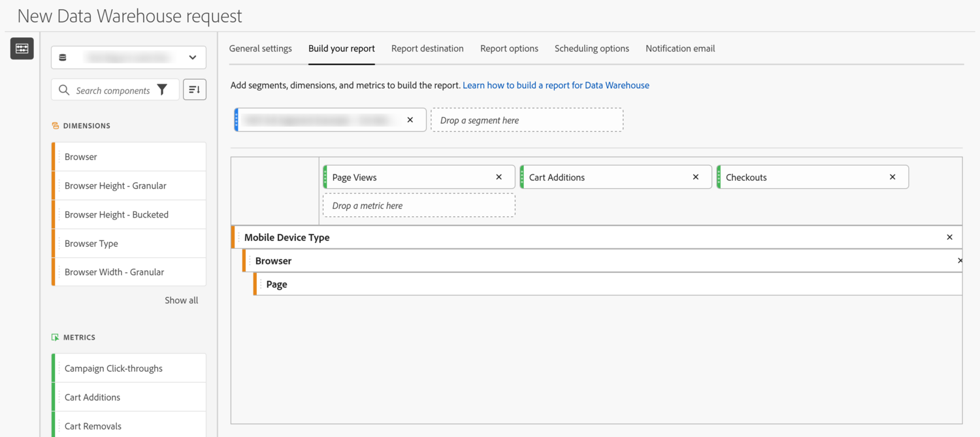The image size is (980, 437).
Task: Click the Metrics section icon
Action: [x=55, y=337]
